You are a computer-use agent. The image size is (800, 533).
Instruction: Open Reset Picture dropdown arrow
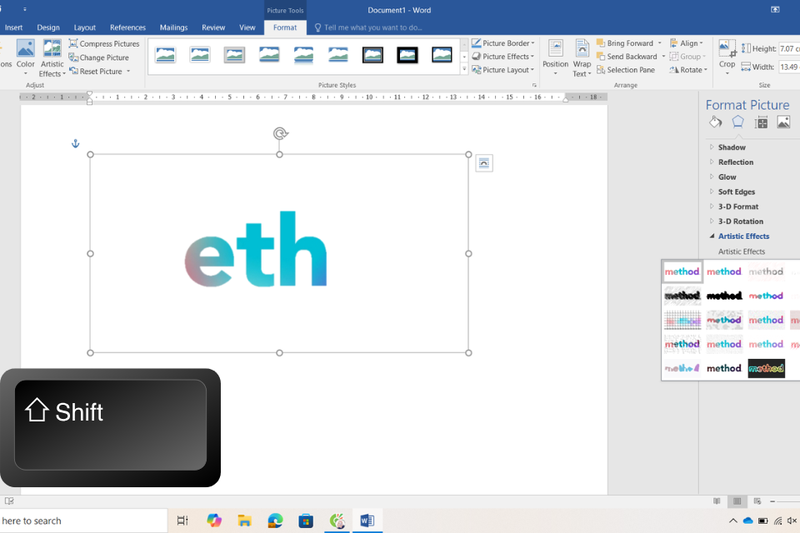coord(129,71)
